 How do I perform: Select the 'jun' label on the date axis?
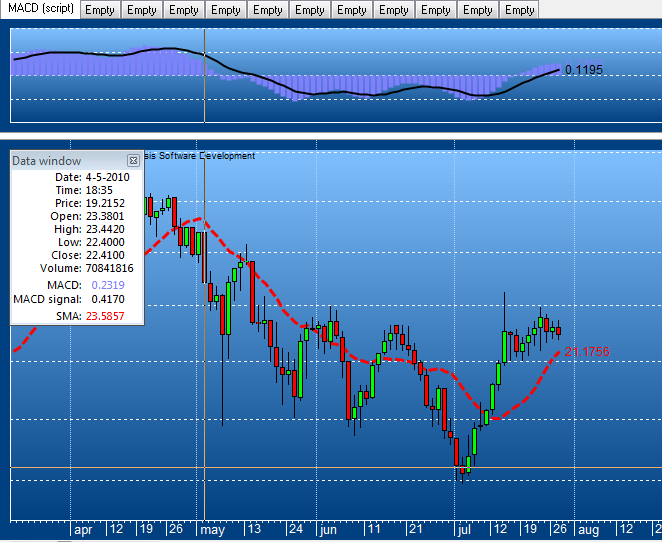(x=328, y=529)
